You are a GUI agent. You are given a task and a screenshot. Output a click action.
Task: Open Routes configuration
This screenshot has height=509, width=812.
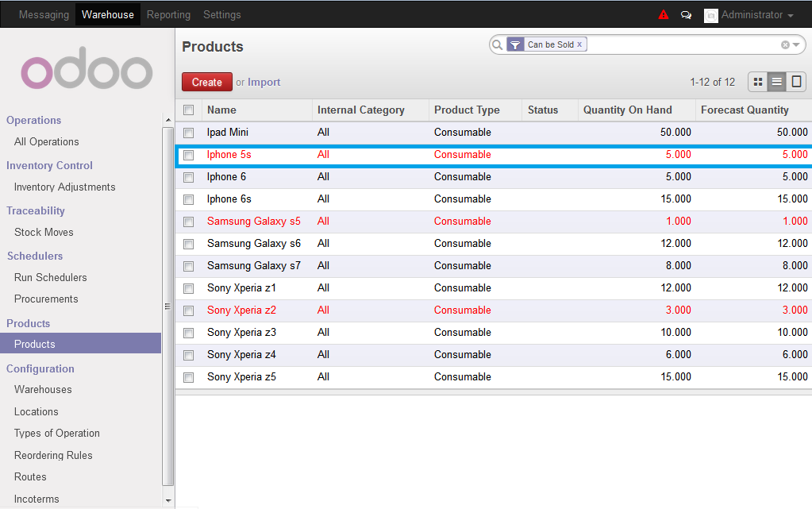pyautogui.click(x=30, y=477)
